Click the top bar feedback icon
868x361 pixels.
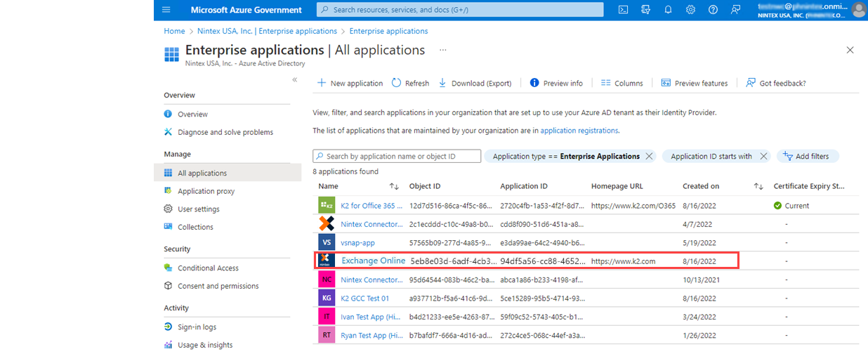pos(735,10)
